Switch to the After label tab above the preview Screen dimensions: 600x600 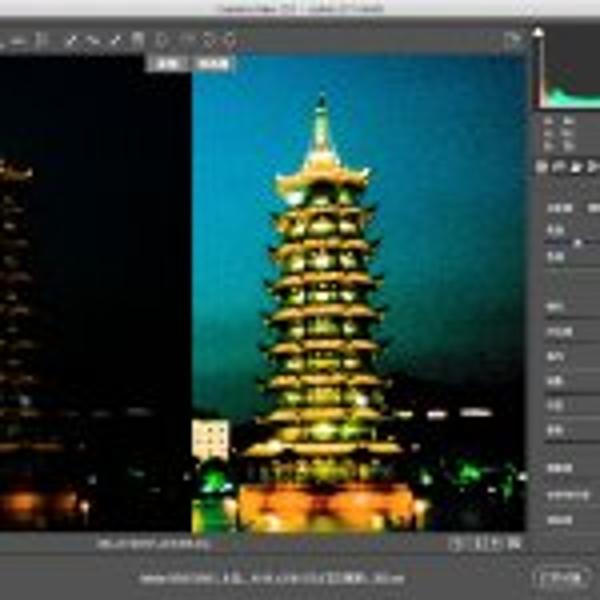click(x=212, y=63)
